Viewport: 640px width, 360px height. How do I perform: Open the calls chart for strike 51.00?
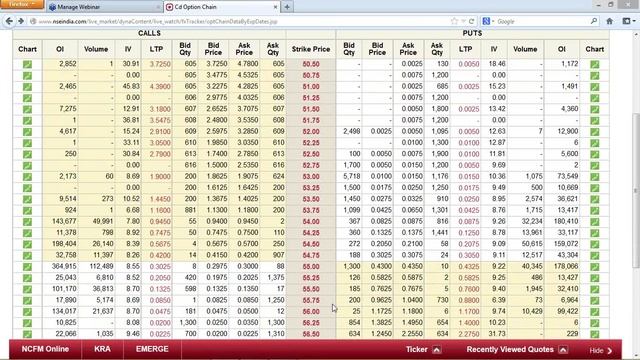click(x=27, y=87)
